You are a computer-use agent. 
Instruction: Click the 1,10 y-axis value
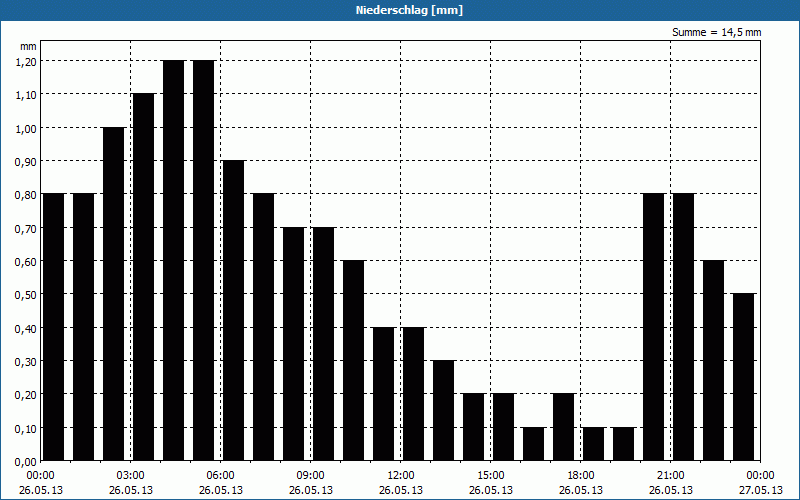pos(26,94)
